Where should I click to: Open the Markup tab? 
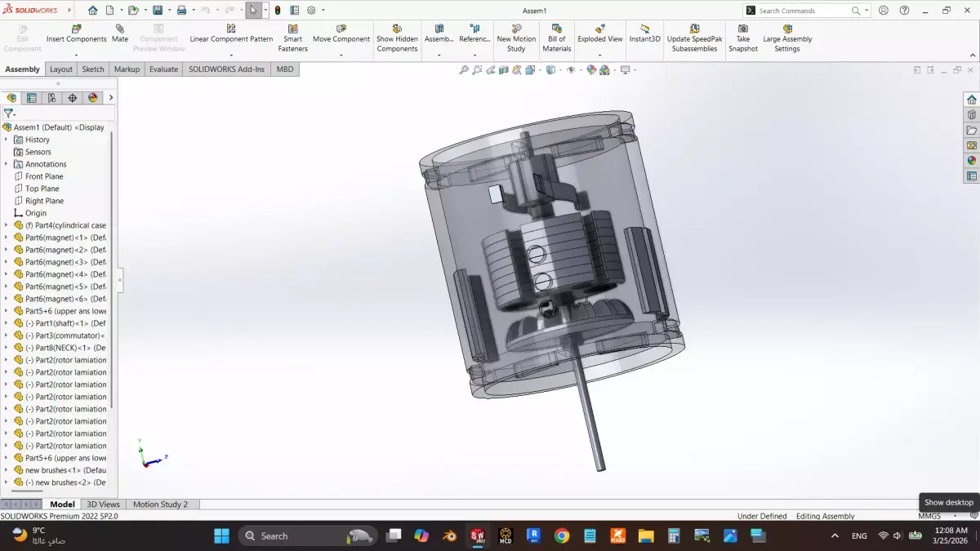(x=127, y=69)
